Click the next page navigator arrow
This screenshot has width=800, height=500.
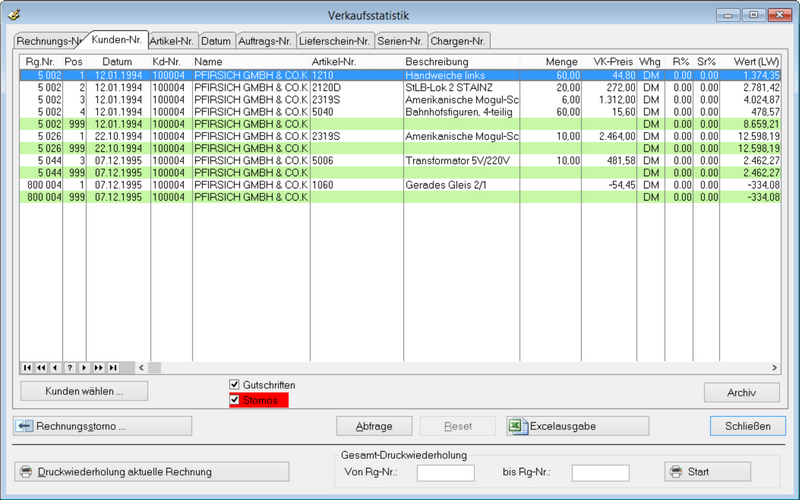click(x=99, y=368)
